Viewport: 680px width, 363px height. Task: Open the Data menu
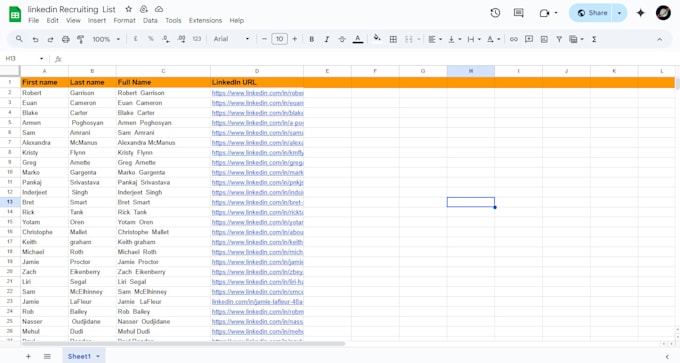(150, 20)
